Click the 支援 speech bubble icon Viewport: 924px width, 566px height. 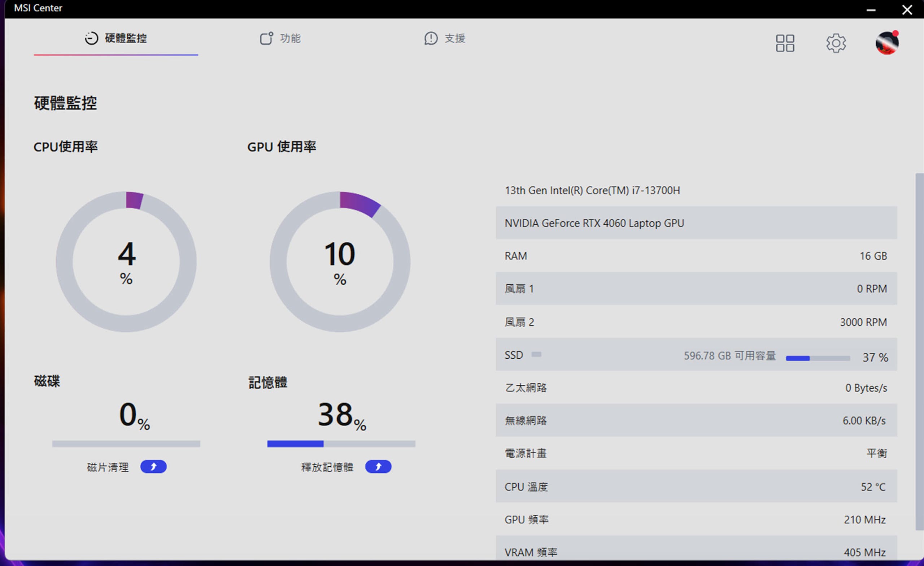[x=431, y=38]
